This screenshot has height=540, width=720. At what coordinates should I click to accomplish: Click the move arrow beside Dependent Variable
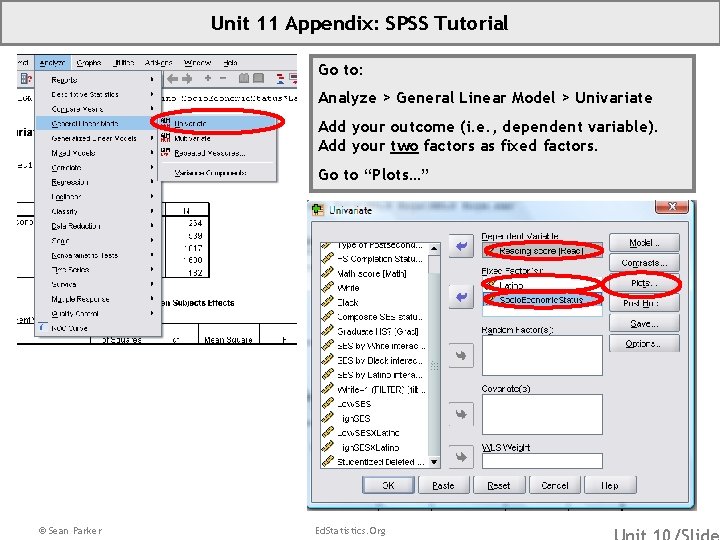click(x=461, y=247)
